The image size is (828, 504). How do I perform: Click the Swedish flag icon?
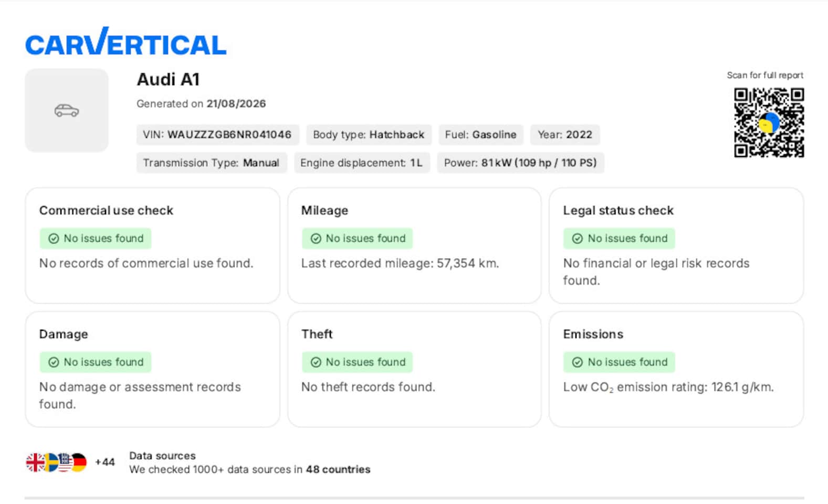[51, 463]
